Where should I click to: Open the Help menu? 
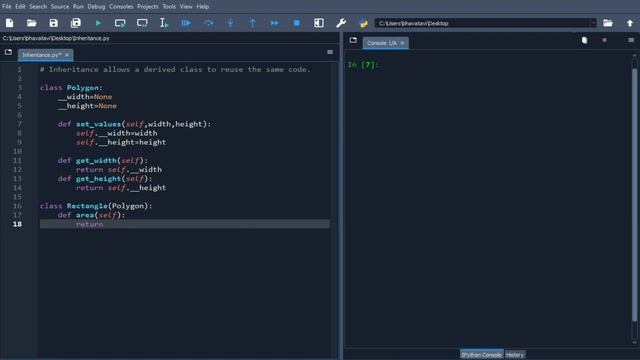(202, 7)
